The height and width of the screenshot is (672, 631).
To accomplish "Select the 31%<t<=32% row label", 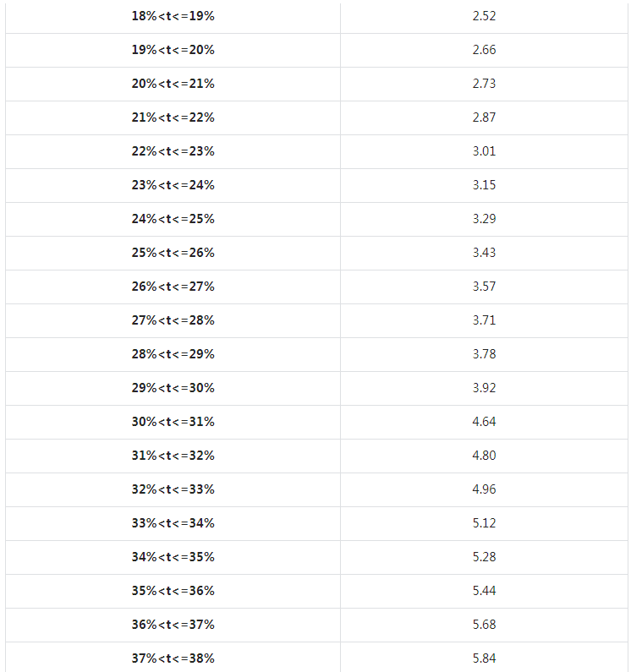I will click(x=173, y=456).
